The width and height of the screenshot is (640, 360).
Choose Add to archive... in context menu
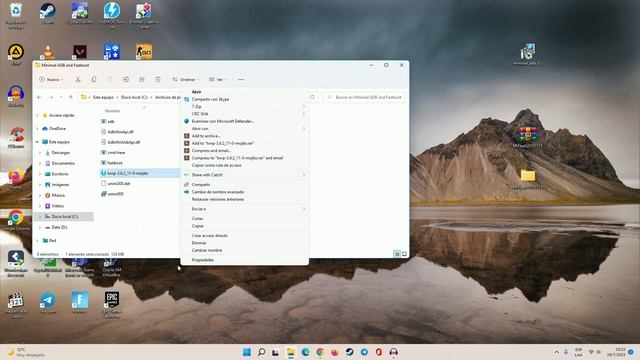[244, 136]
